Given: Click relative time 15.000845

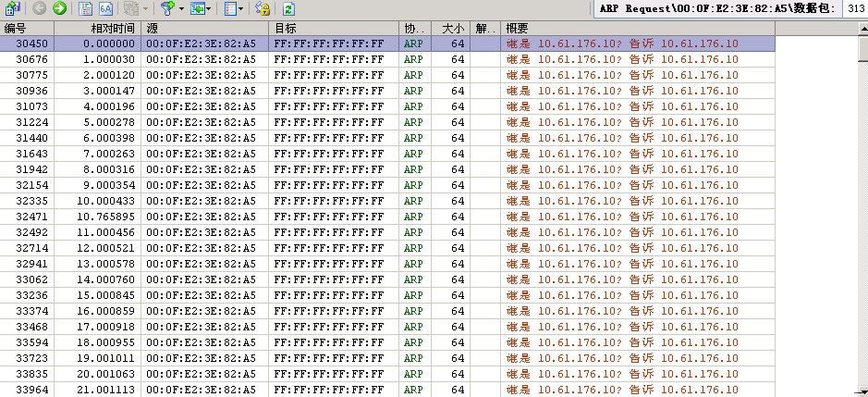Looking at the screenshot, I should click(x=105, y=295).
